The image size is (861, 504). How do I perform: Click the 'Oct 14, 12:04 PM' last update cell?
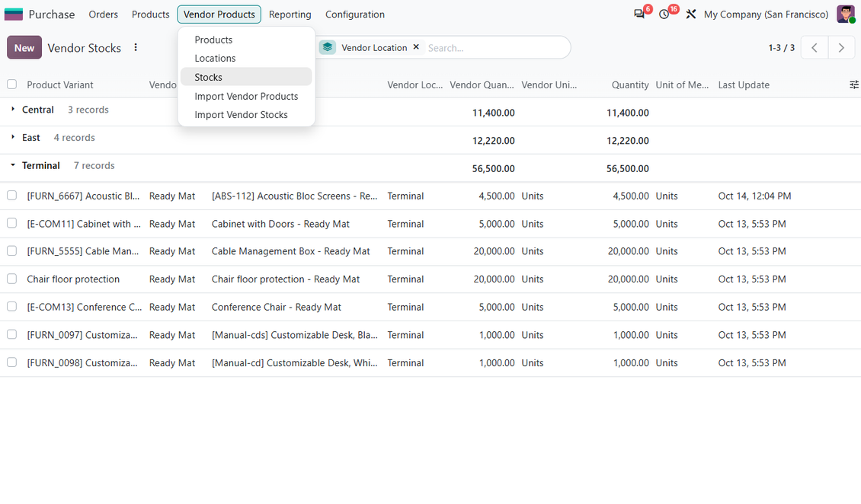(754, 196)
